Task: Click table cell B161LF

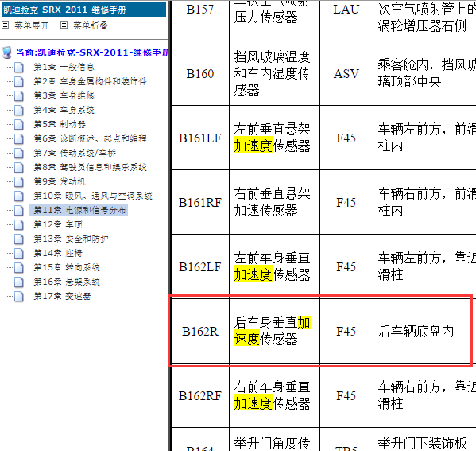Action: tap(200, 138)
